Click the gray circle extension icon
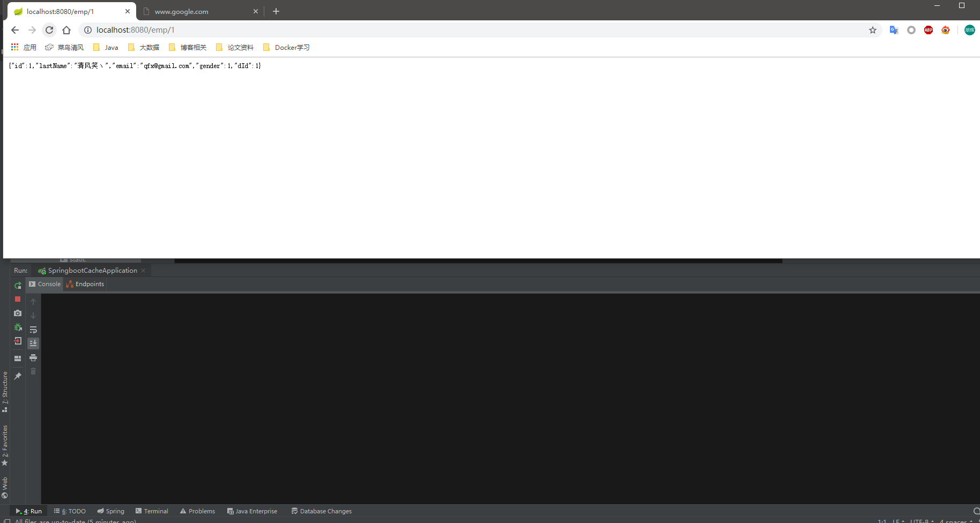The width and height of the screenshot is (980, 523). click(x=911, y=30)
